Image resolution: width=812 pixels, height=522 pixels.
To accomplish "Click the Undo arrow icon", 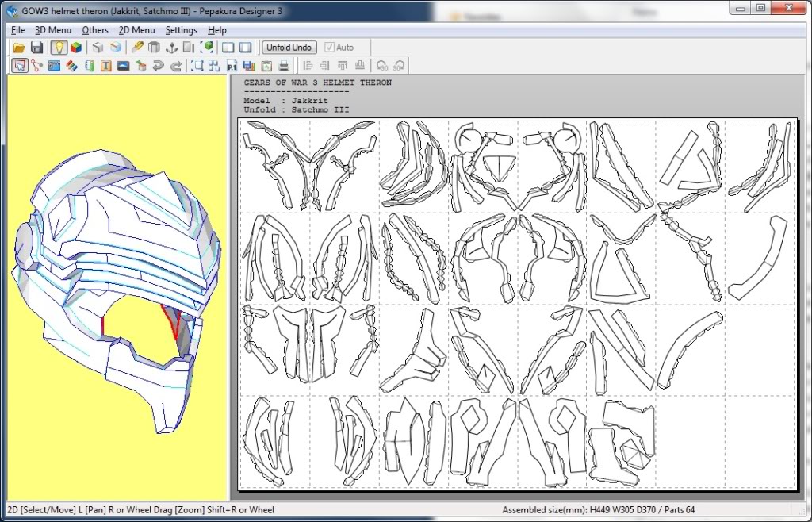I will click(x=159, y=66).
